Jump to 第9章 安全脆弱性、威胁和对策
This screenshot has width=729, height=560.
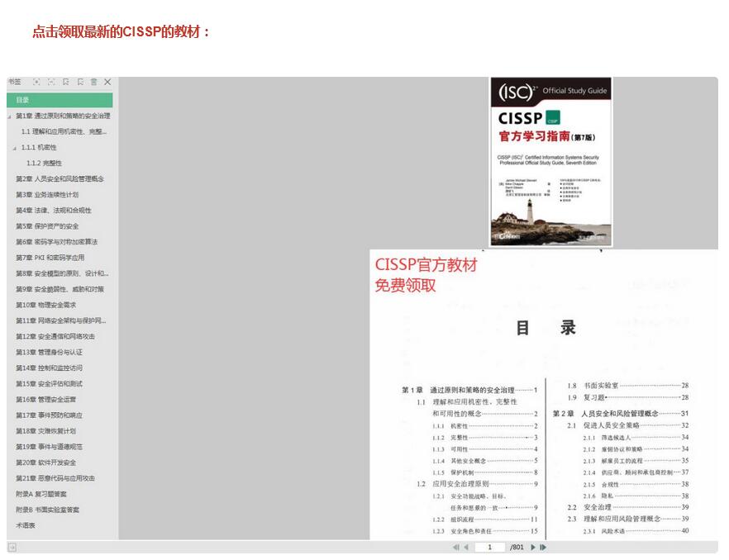click(60, 290)
